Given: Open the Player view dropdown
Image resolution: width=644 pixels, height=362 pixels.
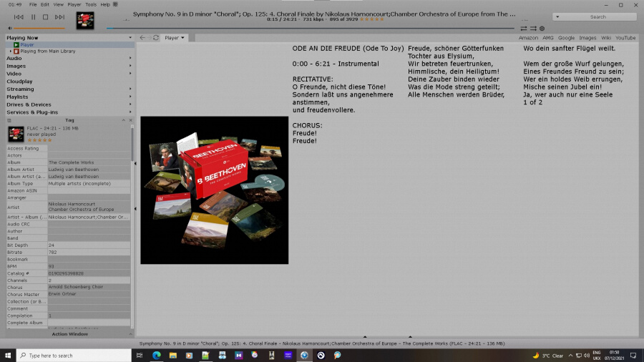Looking at the screenshot, I should tap(175, 38).
